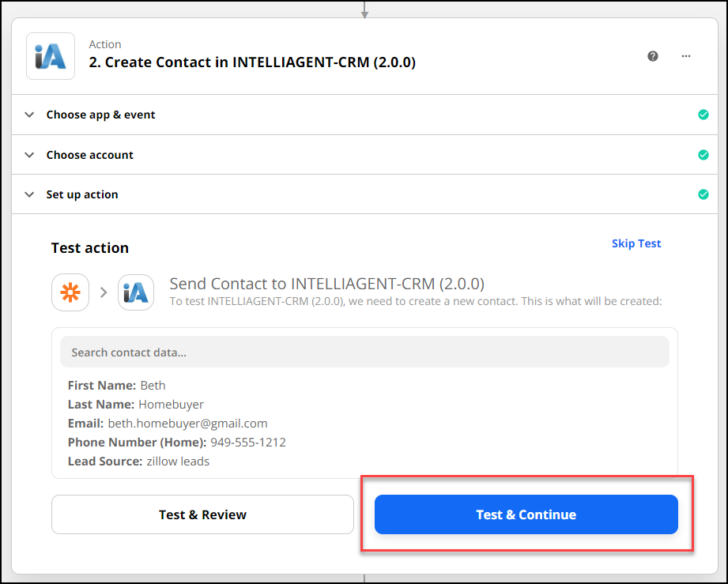The height and width of the screenshot is (584, 728).
Task: Click the Test & Continue button
Action: [x=526, y=514]
